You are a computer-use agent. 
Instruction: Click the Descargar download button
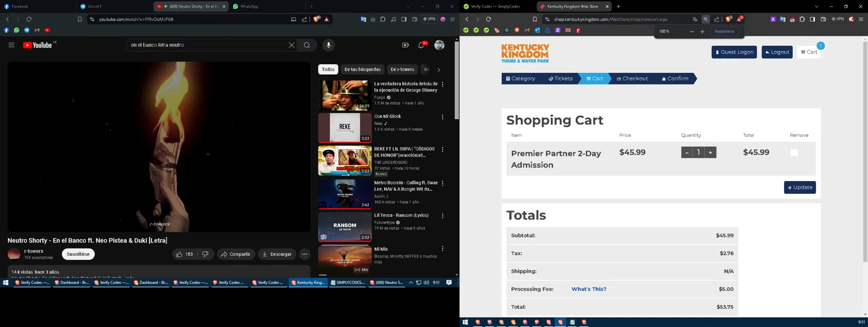pos(277,254)
